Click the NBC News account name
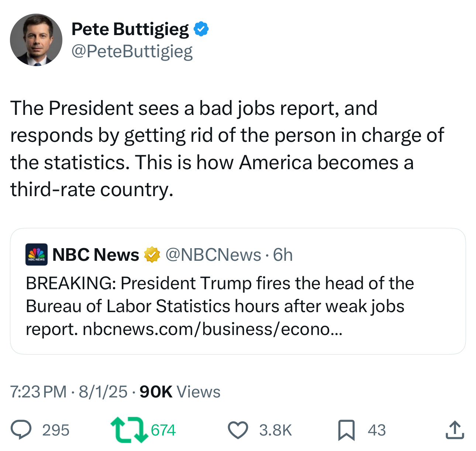Screen dimensions: 476x451 [x=96, y=255]
